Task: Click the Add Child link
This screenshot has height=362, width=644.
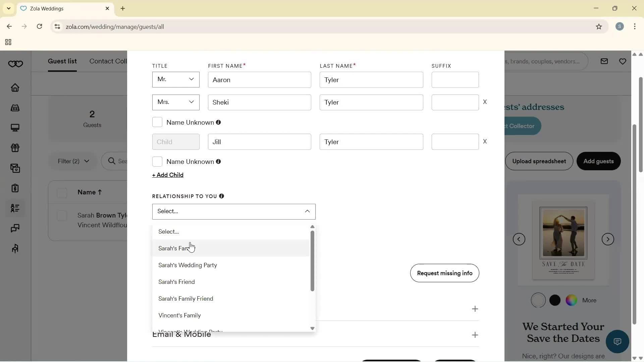Action: pyautogui.click(x=168, y=175)
